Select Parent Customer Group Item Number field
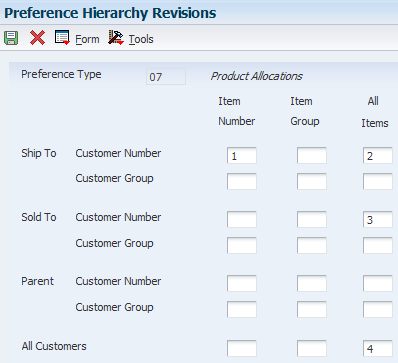Image resolution: width=398 pixels, height=363 pixels. [x=242, y=309]
